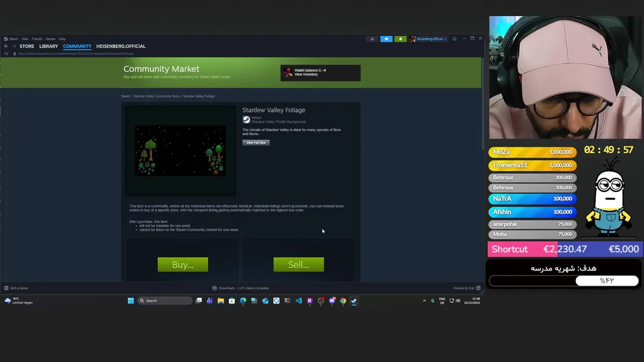Select the COMMUNITY tab
The image size is (644, 362).
point(77,46)
